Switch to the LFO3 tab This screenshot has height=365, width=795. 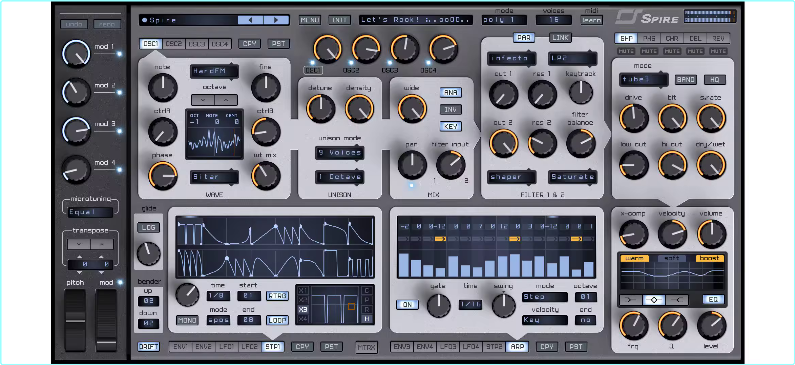click(448, 347)
